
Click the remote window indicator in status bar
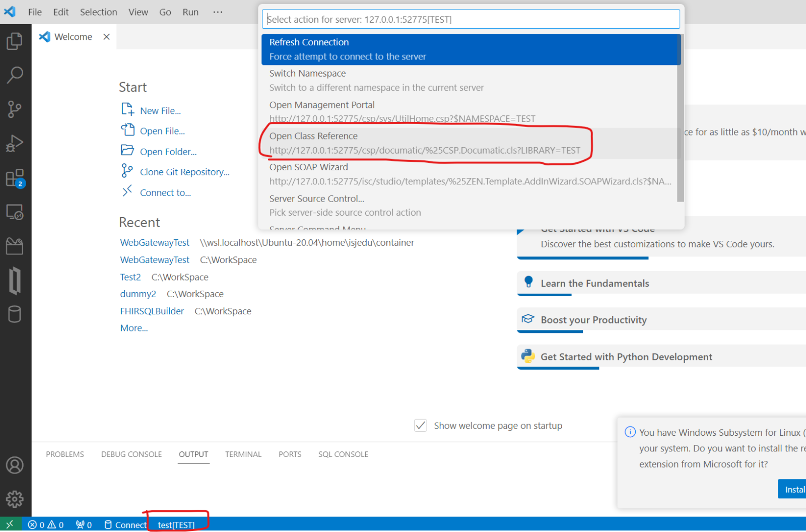tap(10, 524)
